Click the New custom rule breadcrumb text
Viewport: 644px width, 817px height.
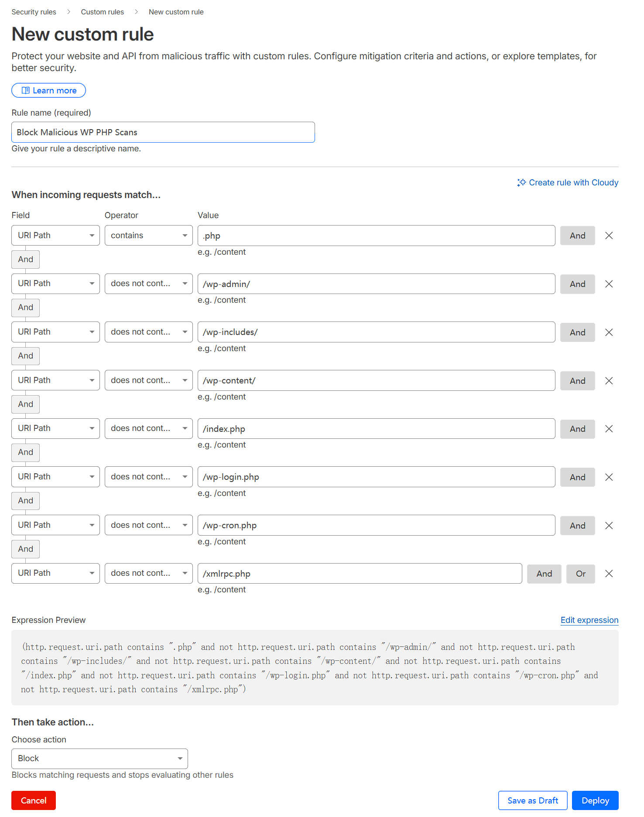pos(176,12)
